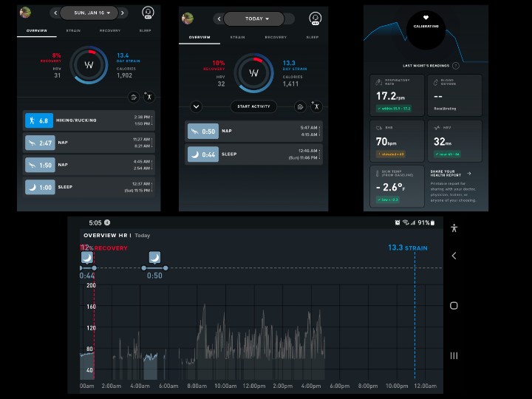
Task: Open the RHR 70 bpm card
Action: 397,141
